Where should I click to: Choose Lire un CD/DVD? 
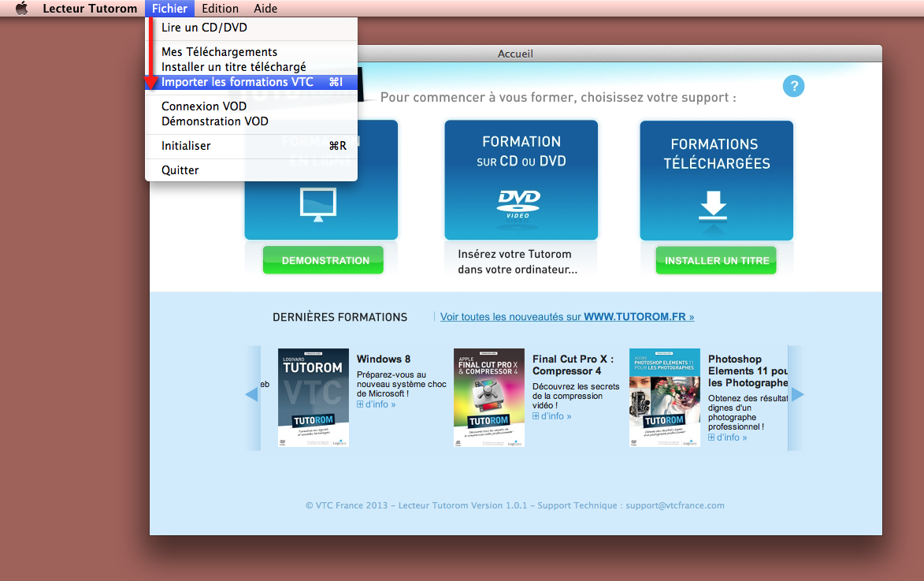[251, 28]
